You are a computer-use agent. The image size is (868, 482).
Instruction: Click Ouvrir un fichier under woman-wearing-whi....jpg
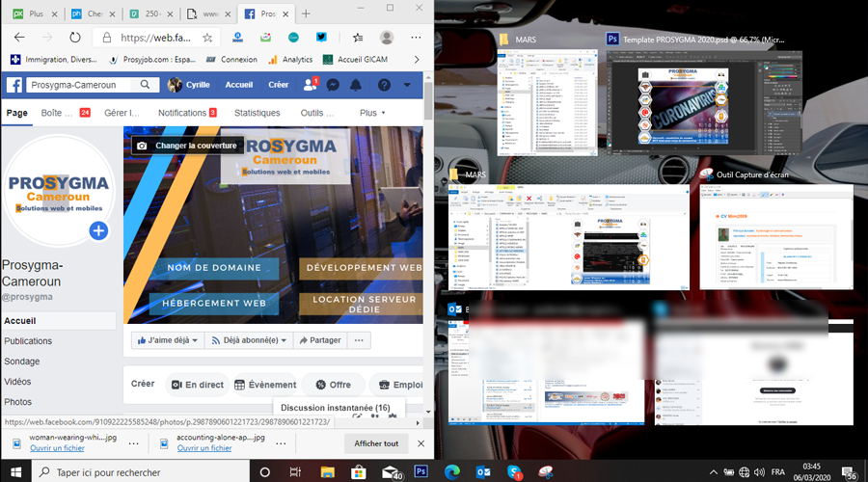tap(57, 448)
